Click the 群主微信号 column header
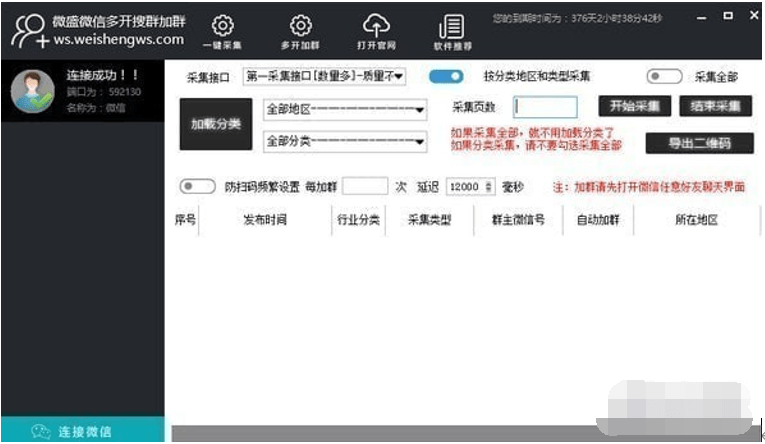 (518, 220)
